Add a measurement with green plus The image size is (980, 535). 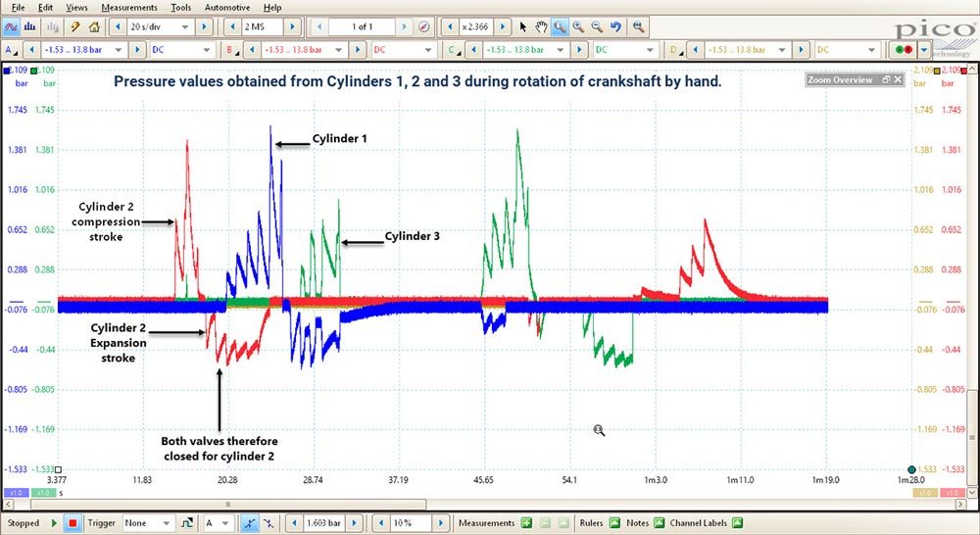(526, 523)
